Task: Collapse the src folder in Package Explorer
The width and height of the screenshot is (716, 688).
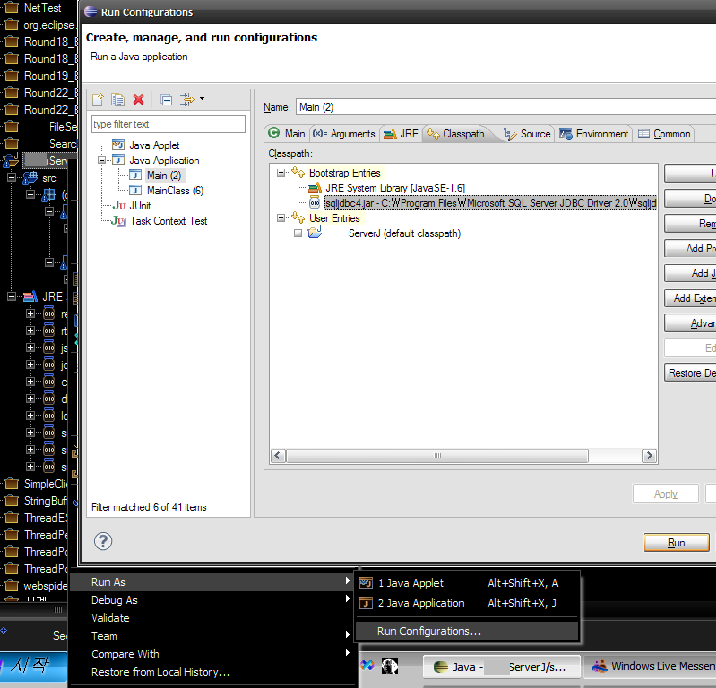Action: (x=11, y=177)
